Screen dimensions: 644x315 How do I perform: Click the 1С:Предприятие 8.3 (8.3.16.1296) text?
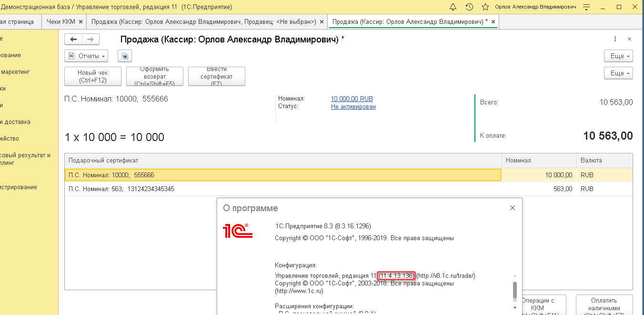pyautogui.click(x=323, y=226)
